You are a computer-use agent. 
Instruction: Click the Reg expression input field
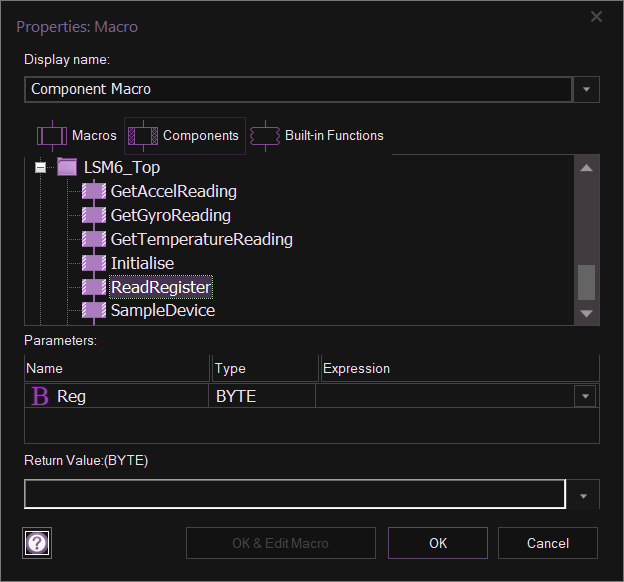pos(445,396)
